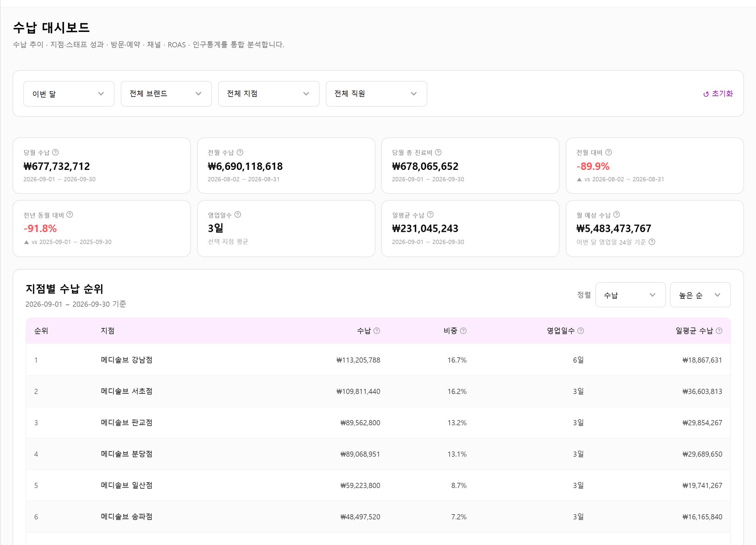Click the ₩113,205,788 amount cell
Image resolution: width=756 pixels, height=545 pixels.
pyautogui.click(x=358, y=360)
